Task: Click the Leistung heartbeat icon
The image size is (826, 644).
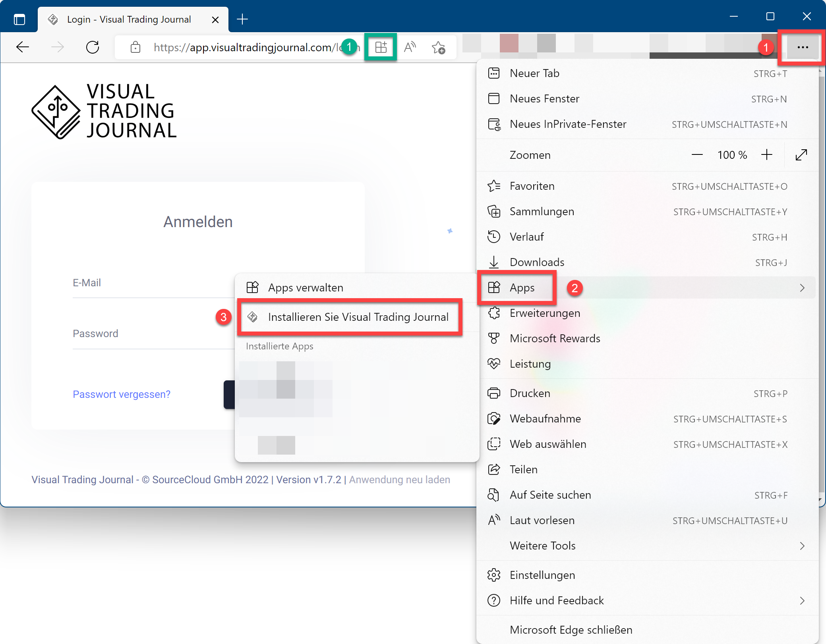Action: 493,364
